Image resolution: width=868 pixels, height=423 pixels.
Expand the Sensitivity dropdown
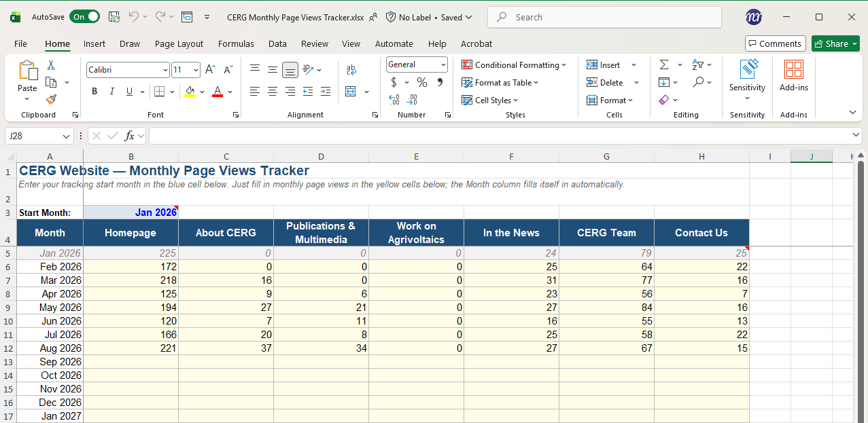747,98
